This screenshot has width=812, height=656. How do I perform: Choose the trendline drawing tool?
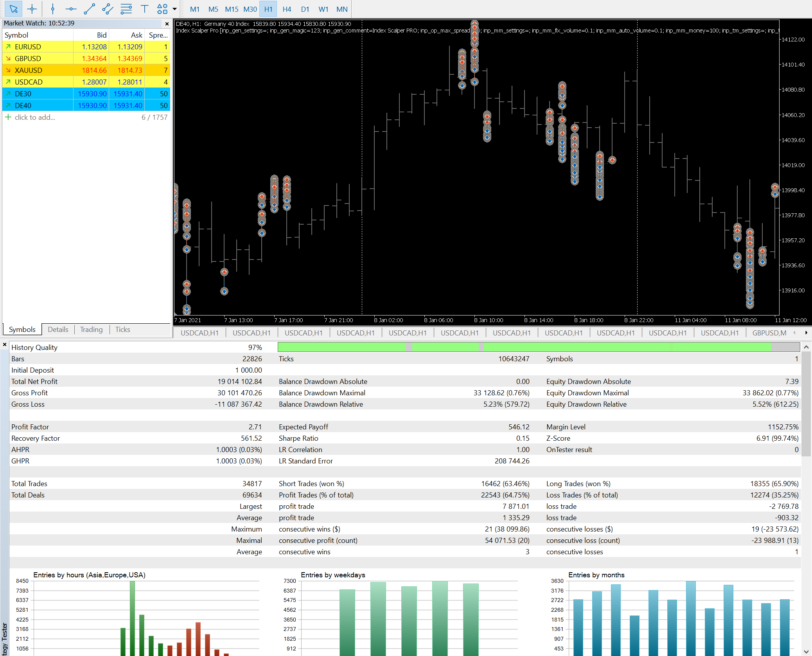89,9
